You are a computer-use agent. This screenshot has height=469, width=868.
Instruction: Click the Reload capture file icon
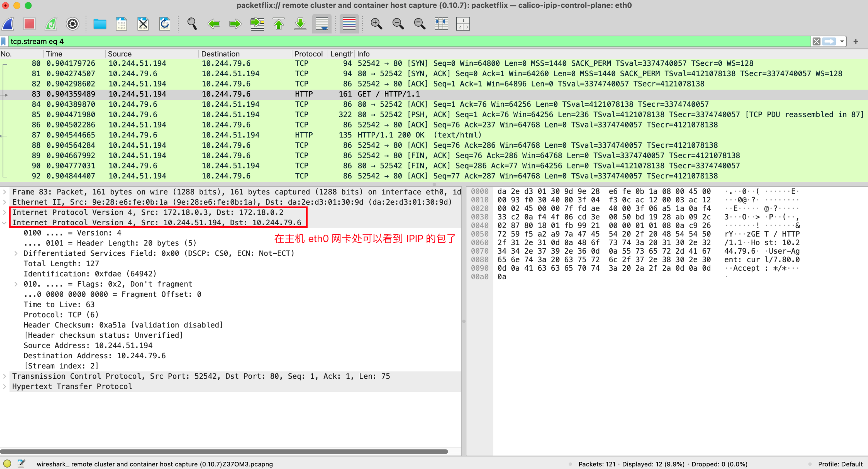click(165, 24)
